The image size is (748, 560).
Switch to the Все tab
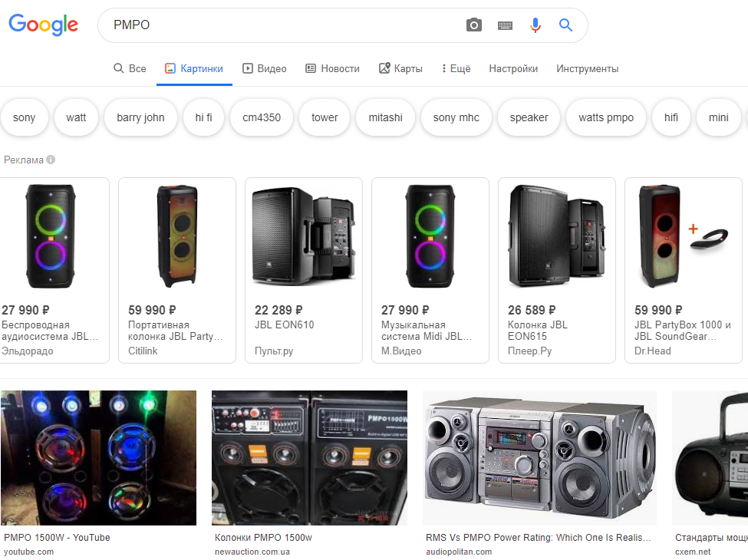click(x=130, y=69)
